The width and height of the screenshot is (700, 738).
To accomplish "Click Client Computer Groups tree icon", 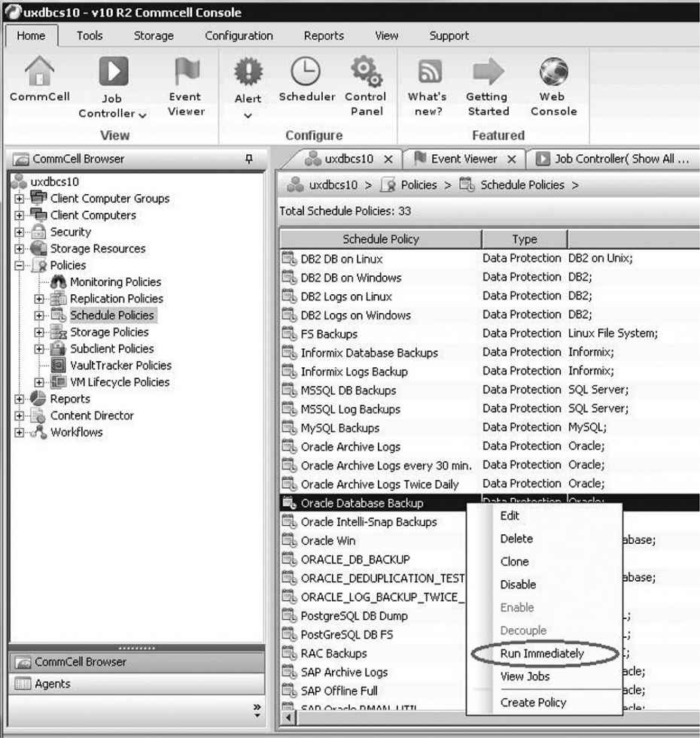I will (x=38, y=198).
